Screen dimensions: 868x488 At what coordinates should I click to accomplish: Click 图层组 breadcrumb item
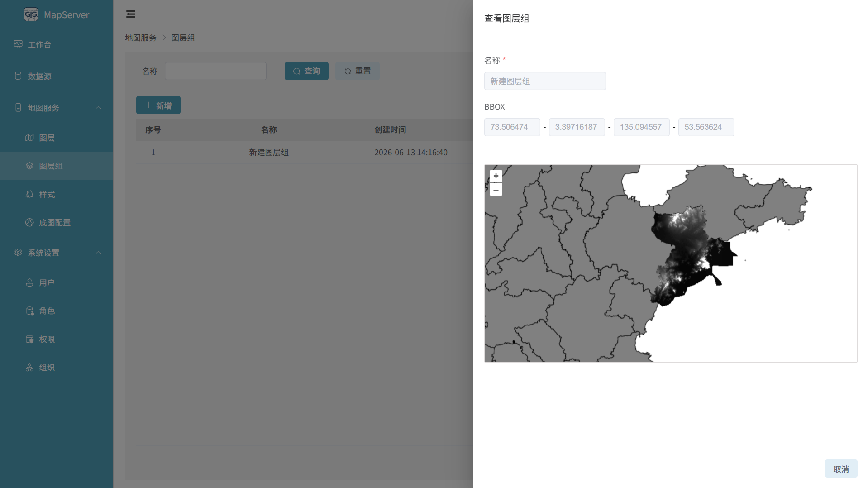click(x=183, y=38)
